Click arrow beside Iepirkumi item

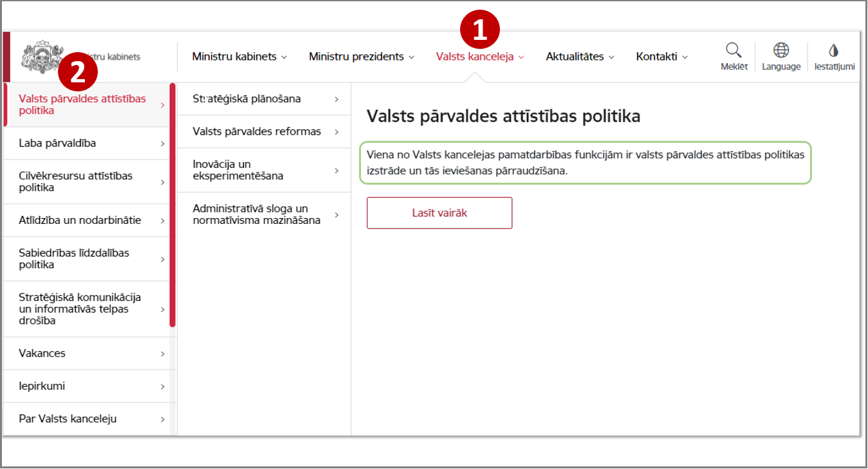coord(162,387)
